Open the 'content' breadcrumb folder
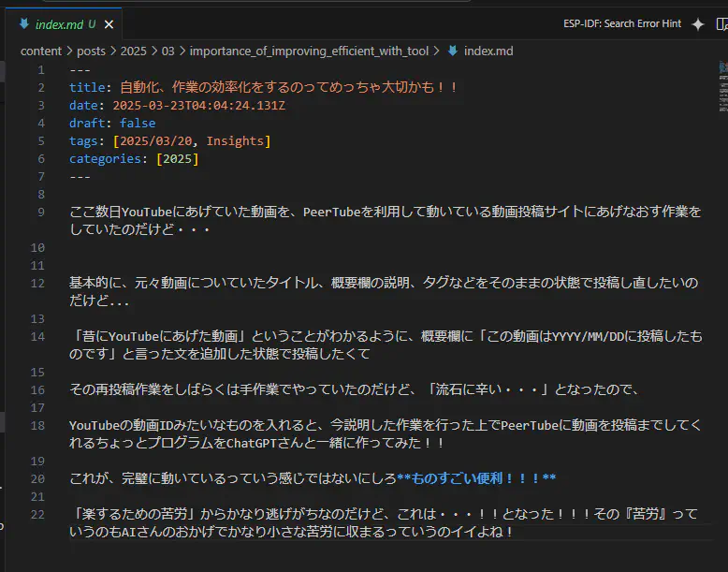 (40, 51)
